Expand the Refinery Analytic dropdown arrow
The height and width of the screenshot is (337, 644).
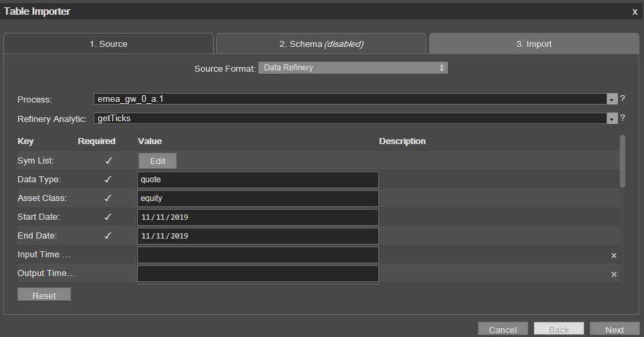click(612, 119)
